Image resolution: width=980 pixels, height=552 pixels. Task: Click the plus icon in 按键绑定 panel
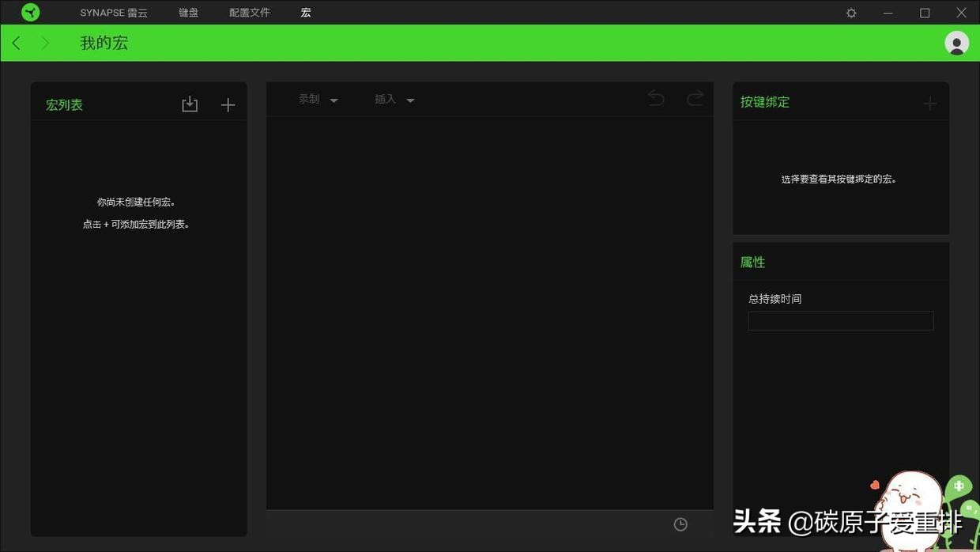930,102
